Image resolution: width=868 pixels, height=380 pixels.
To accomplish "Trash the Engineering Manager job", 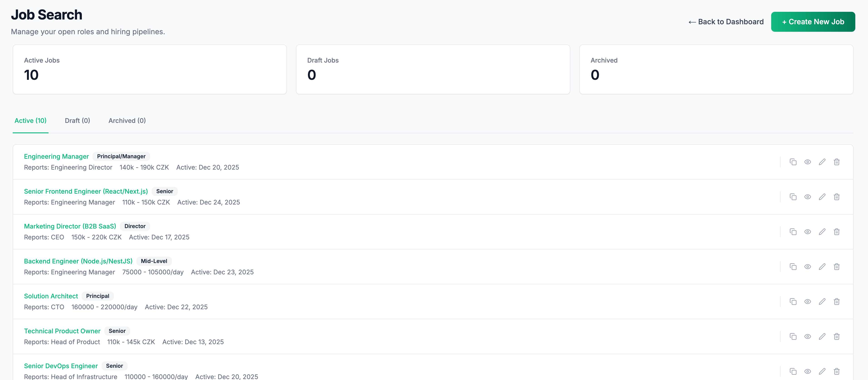I will [x=836, y=162].
